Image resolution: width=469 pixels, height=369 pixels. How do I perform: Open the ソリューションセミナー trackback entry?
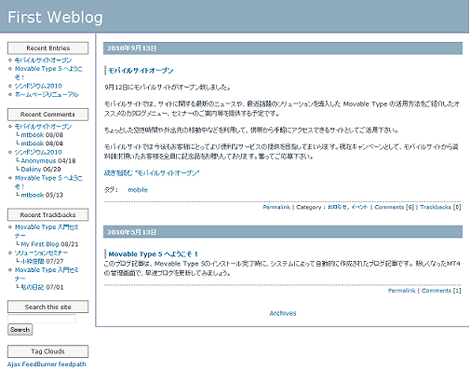[41, 253]
